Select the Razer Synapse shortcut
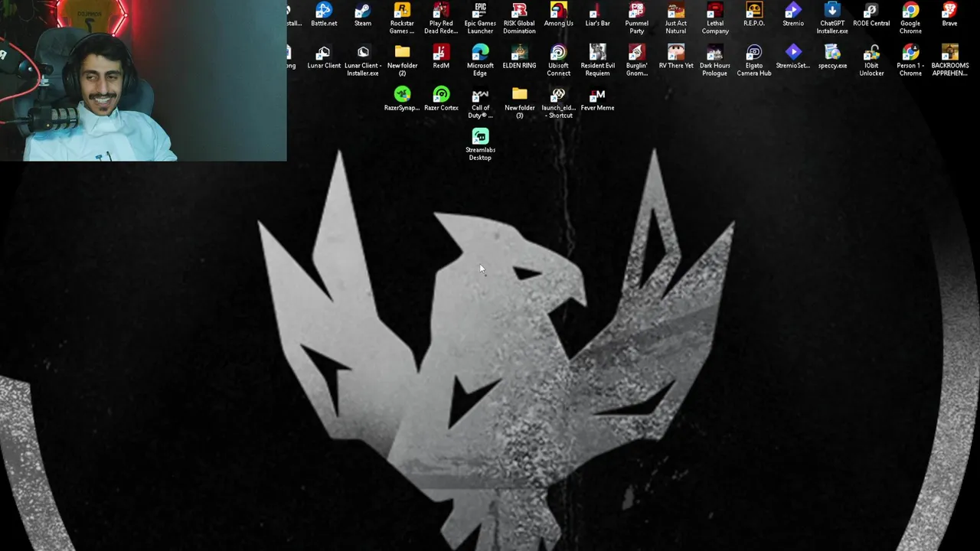The height and width of the screenshot is (551, 980). 402,99
